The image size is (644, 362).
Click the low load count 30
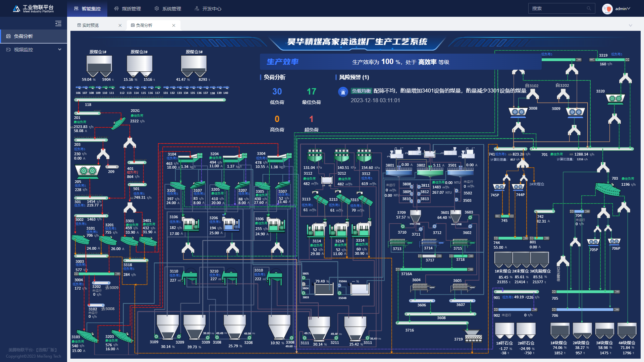[x=277, y=92]
